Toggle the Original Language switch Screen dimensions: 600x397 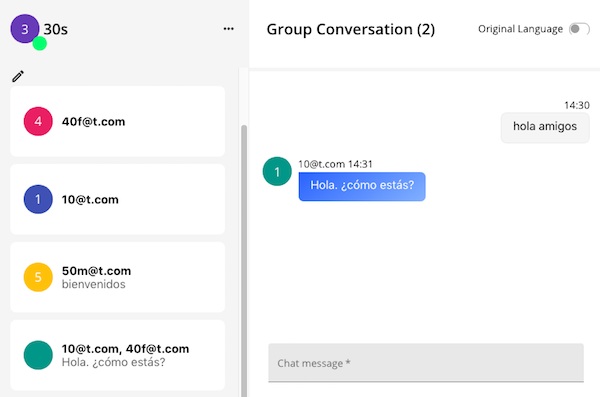click(579, 29)
